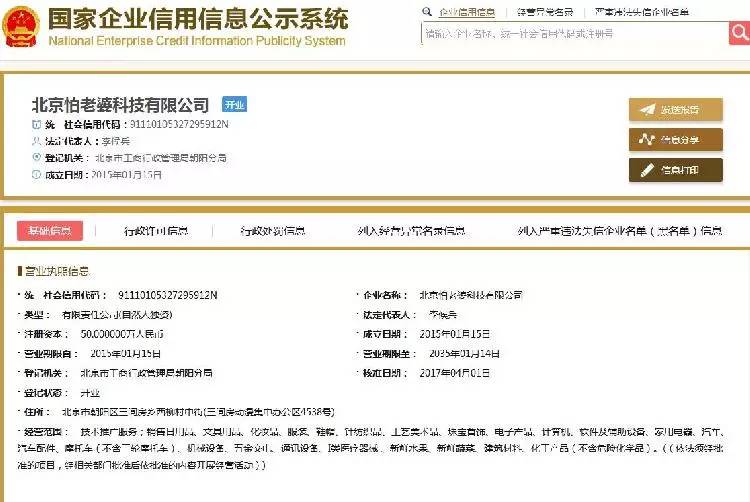
Task: Click the paper-plane icon on 发送报告
Action: 647,109
